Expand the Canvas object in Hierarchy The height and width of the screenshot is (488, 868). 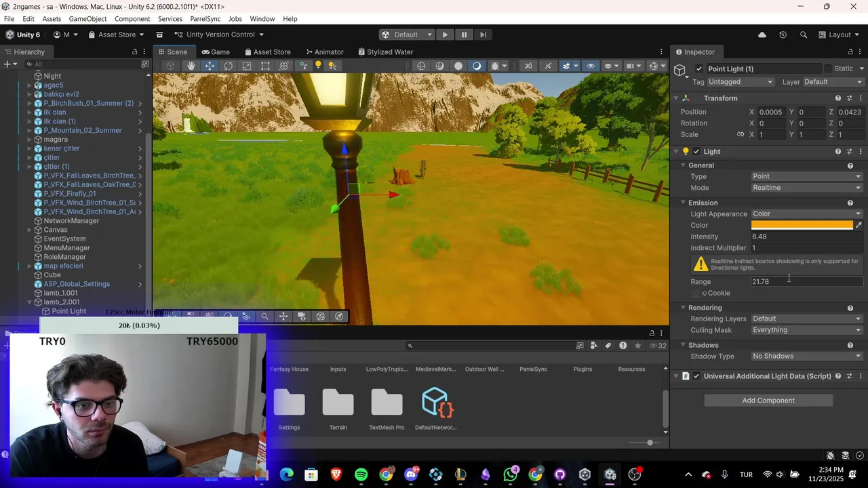29,230
